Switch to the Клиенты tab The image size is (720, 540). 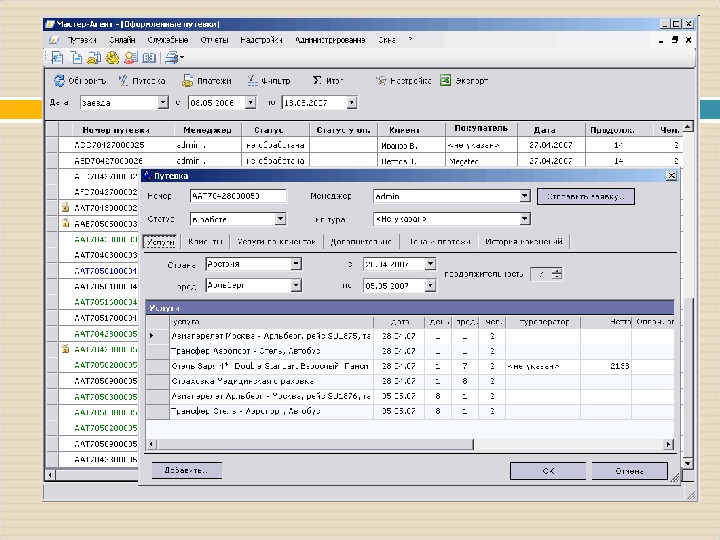[205, 242]
